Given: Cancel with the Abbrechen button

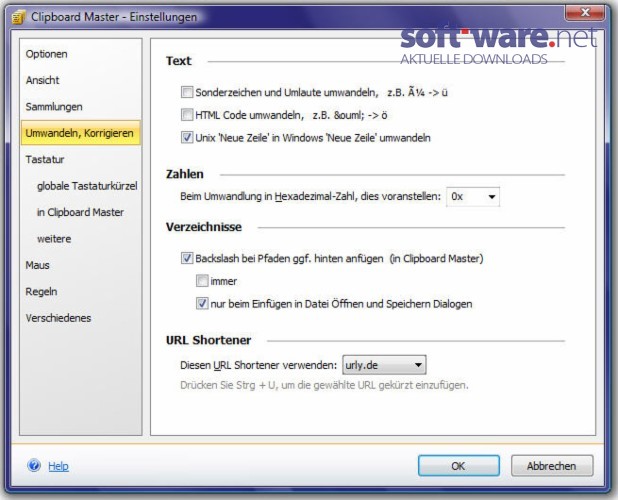Looking at the screenshot, I should click(552, 466).
